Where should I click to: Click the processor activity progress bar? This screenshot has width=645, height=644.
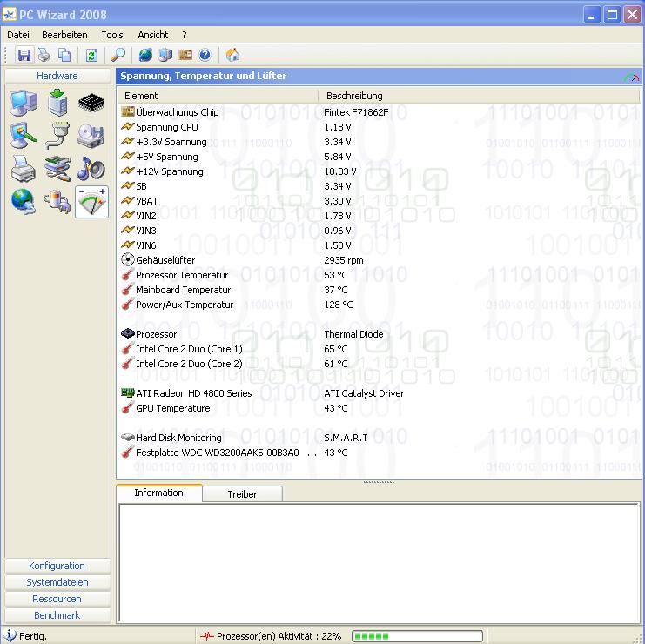coord(417,636)
